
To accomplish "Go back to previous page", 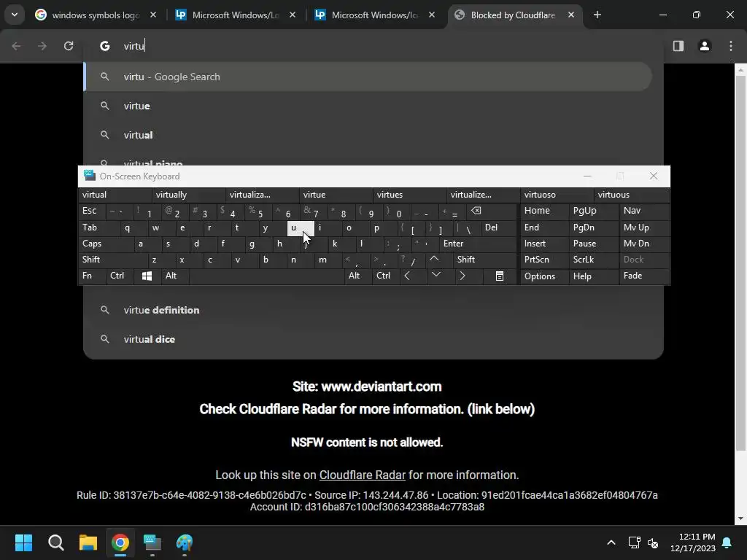I will pyautogui.click(x=16, y=46).
